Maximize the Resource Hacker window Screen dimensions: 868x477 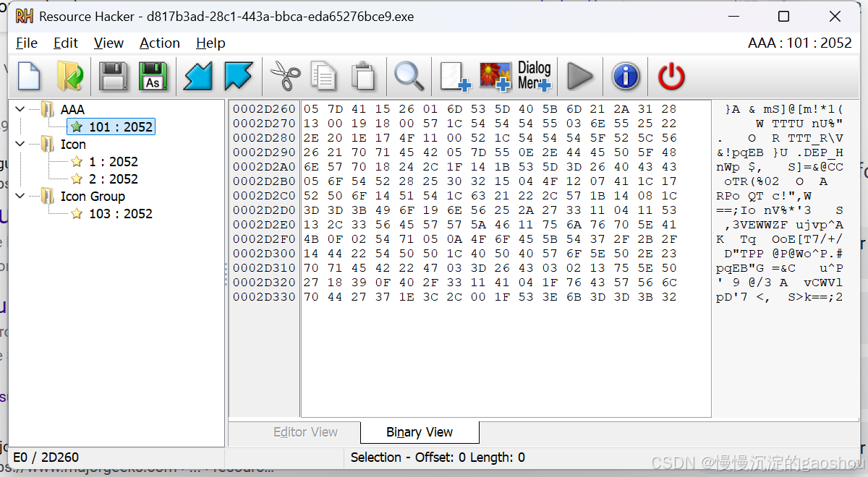pyautogui.click(x=783, y=16)
